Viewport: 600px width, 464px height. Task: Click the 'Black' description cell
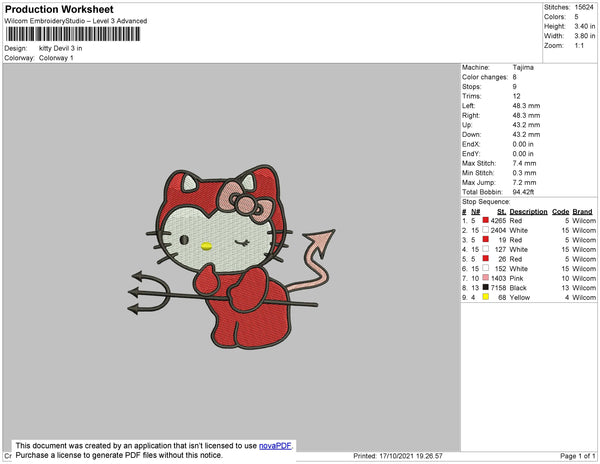pyautogui.click(x=518, y=288)
